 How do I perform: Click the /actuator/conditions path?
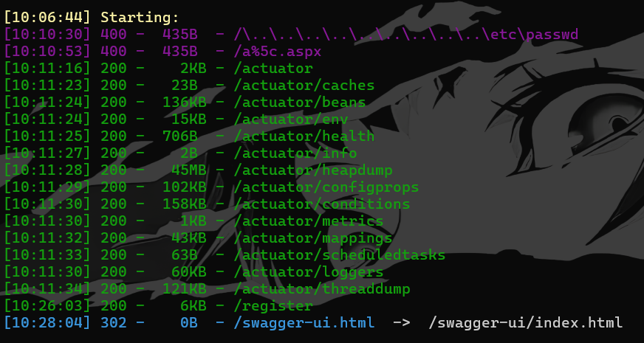point(321,204)
